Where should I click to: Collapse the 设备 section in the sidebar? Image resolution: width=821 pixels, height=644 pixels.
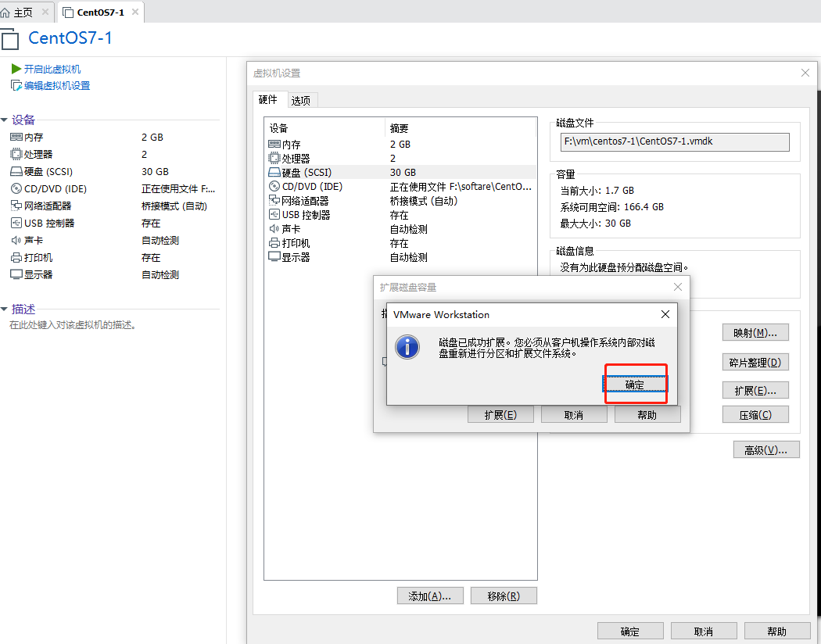tap(4, 120)
